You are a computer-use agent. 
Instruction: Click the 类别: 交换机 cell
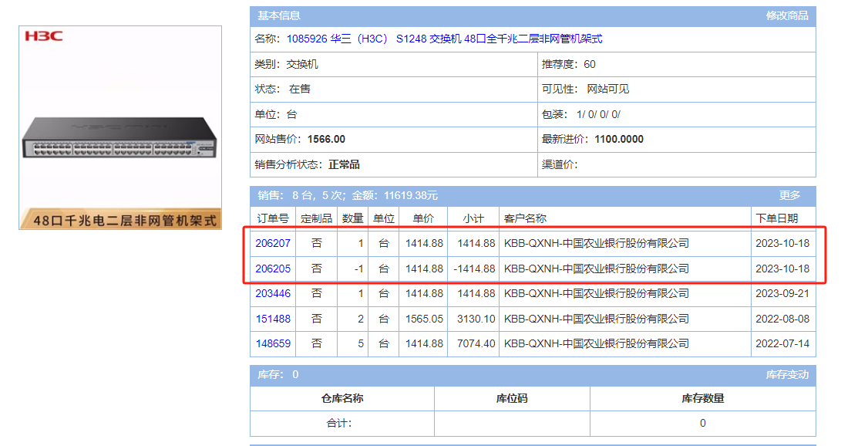click(x=394, y=64)
